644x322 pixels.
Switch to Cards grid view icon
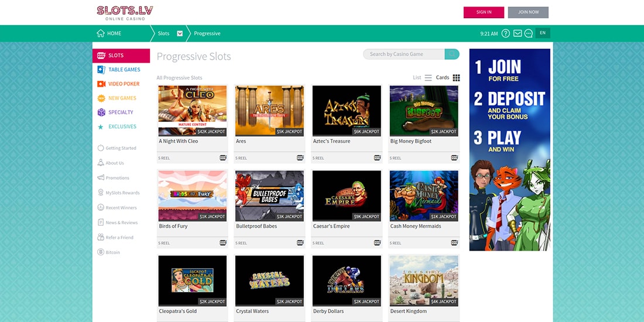(x=456, y=78)
